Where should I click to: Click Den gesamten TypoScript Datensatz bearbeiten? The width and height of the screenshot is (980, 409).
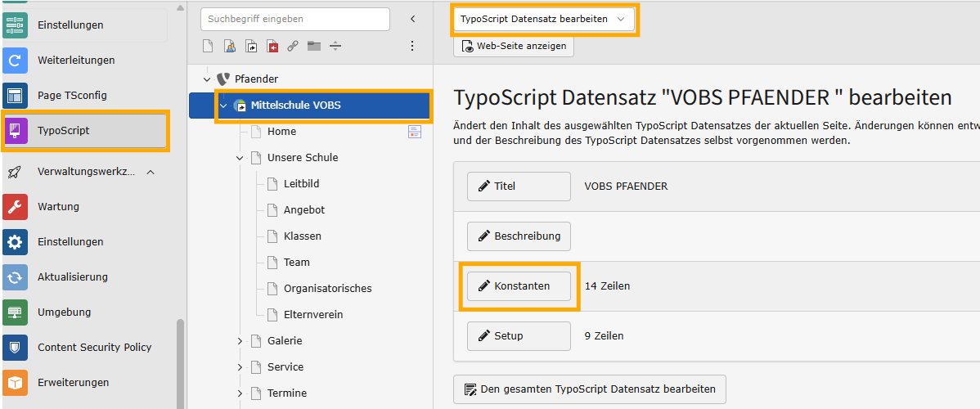[589, 389]
